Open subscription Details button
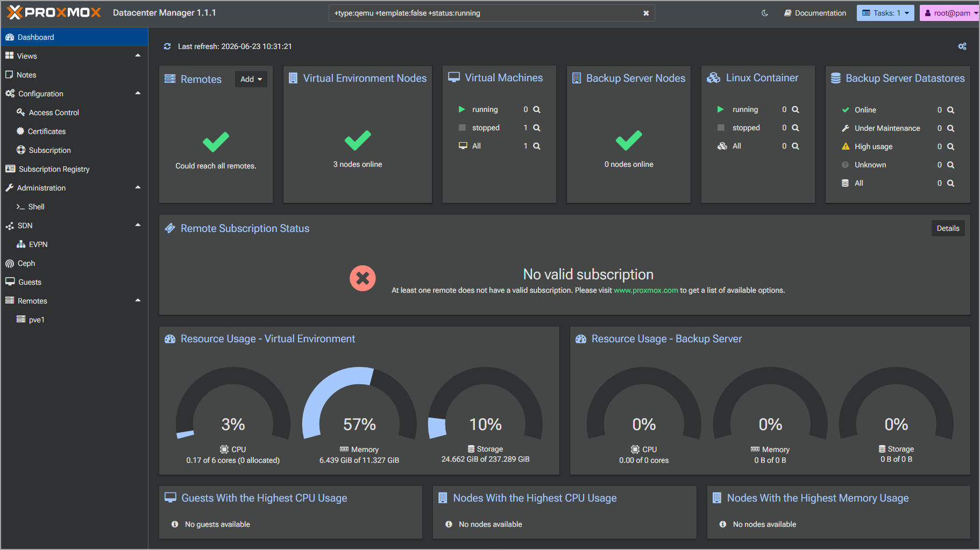 tap(948, 228)
